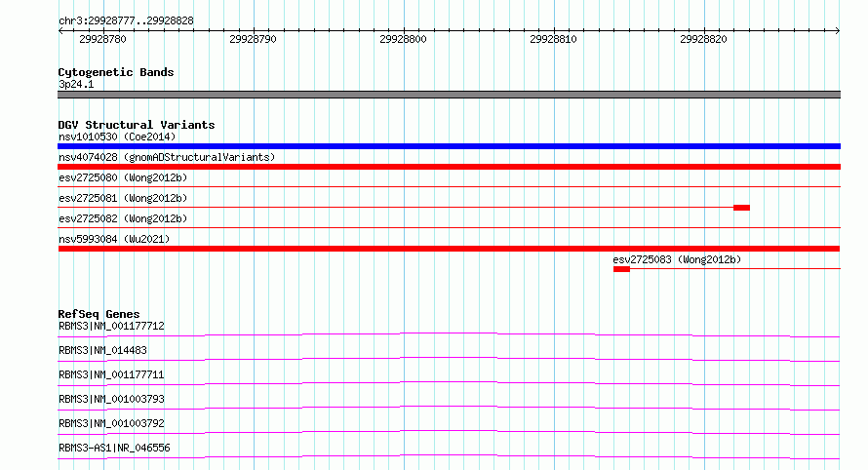Click the chr3:29928777..29928828 region label
This screenshot has width=868, height=470.
[x=126, y=21]
